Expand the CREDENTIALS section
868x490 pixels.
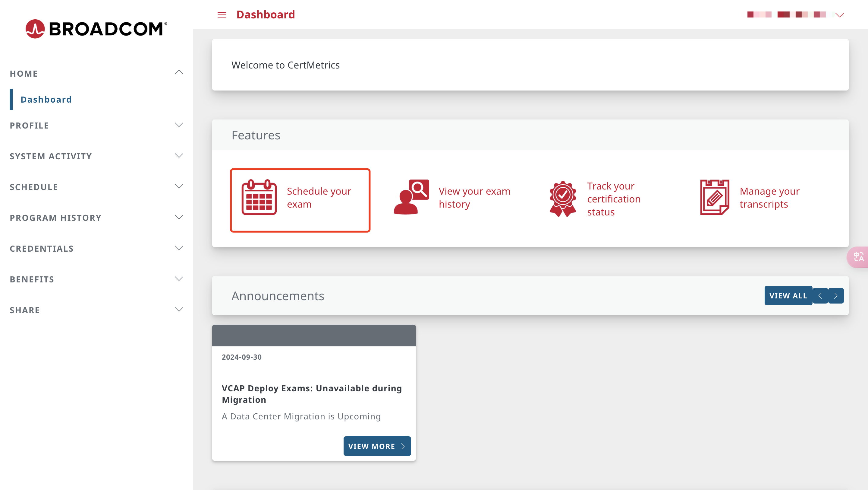pos(96,249)
